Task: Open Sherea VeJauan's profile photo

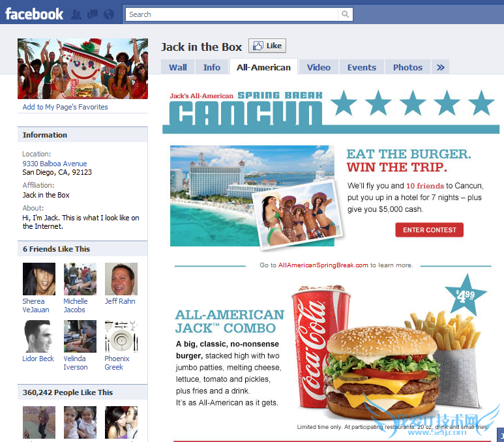Action: (x=39, y=279)
